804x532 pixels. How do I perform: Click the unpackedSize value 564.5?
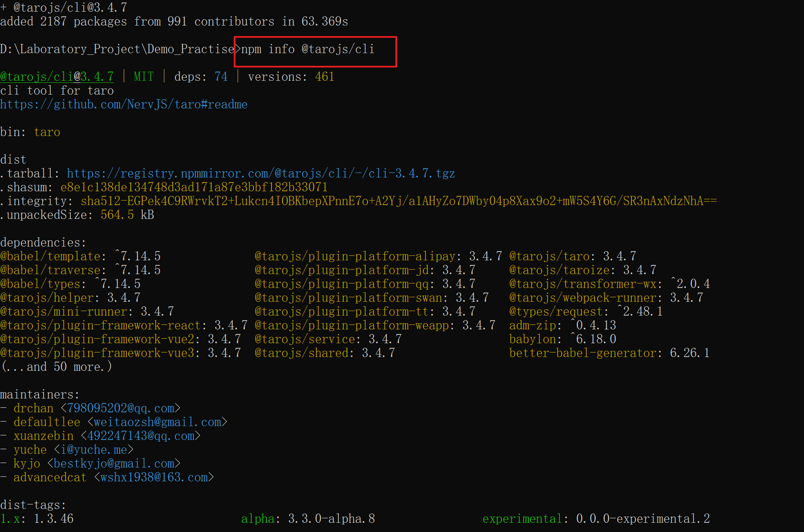117,215
